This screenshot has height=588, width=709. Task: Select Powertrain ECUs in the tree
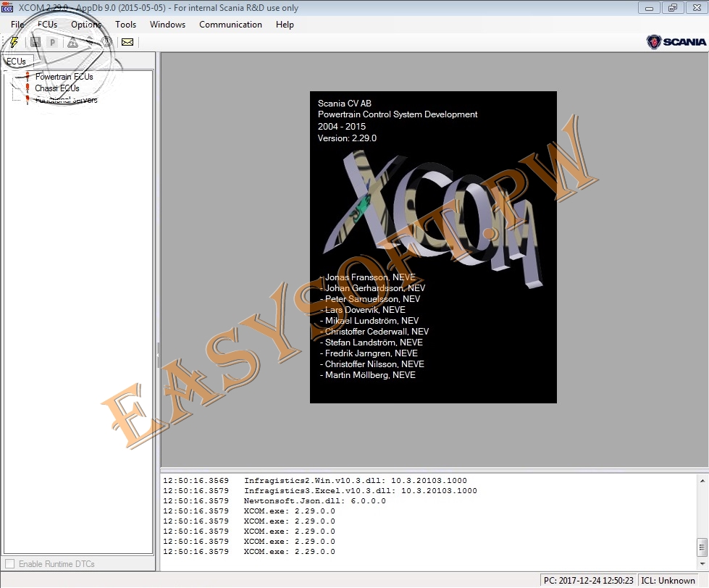coord(64,77)
